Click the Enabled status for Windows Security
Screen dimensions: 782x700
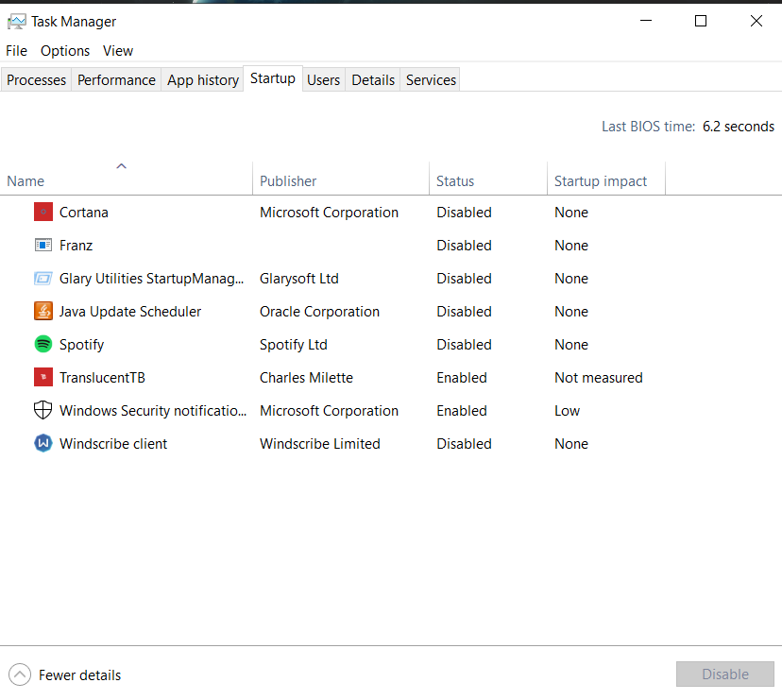462,411
